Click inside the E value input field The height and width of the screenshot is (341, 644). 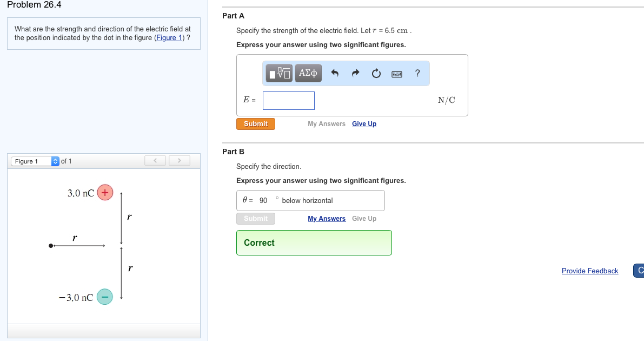coord(288,100)
